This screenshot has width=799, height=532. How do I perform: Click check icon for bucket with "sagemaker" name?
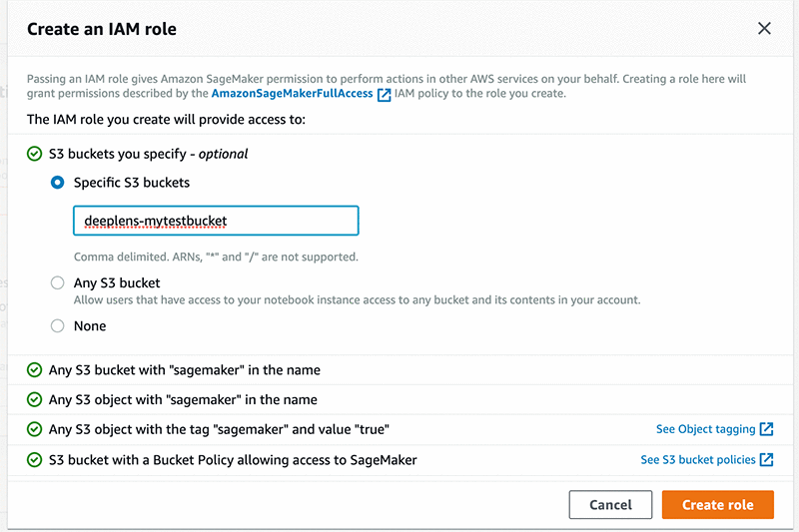pos(35,370)
